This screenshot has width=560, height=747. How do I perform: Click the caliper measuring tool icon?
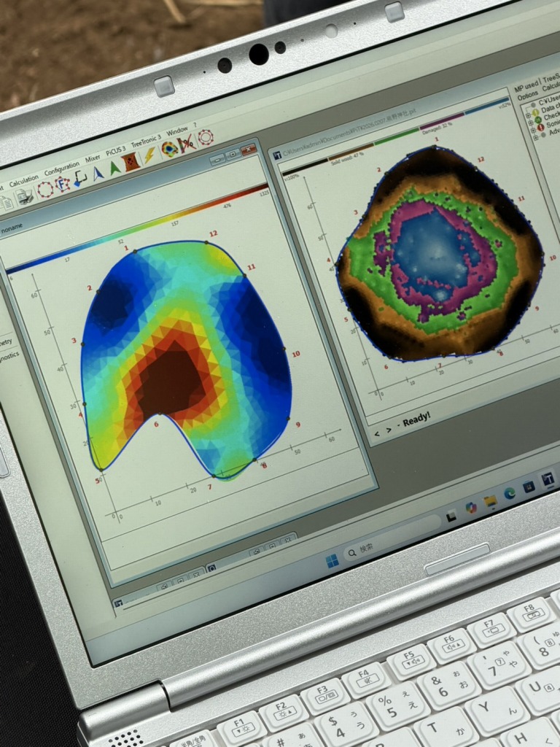click(x=80, y=179)
